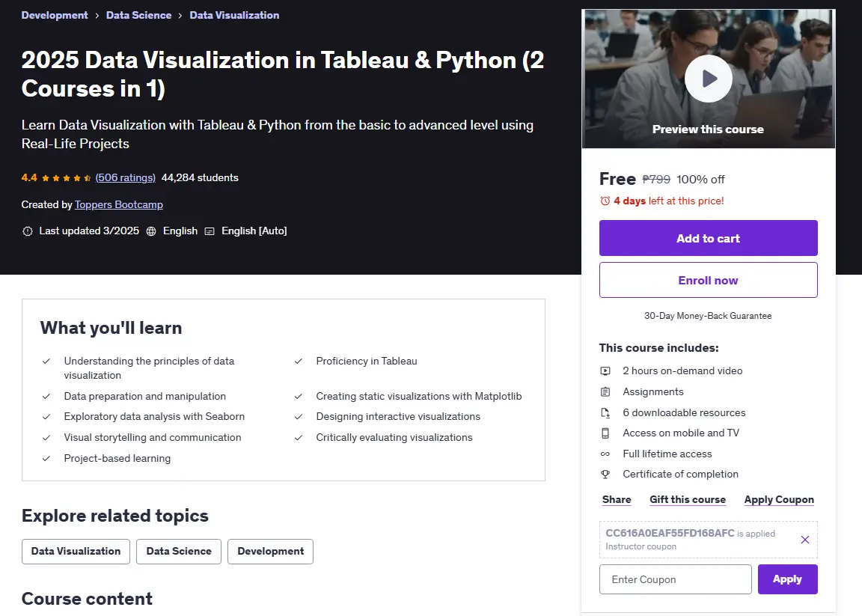862x616 pixels.
Task: Click the checkmark beside Proficiency in Tableau
Action: click(x=299, y=362)
